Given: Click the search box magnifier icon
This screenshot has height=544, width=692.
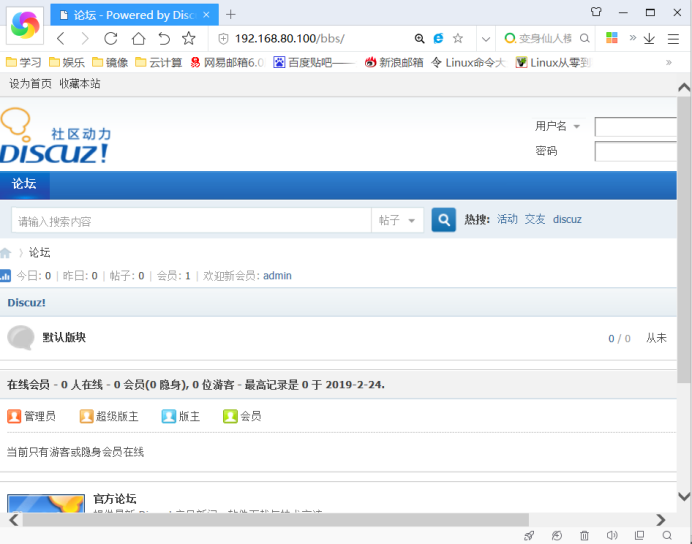Looking at the screenshot, I should pyautogui.click(x=584, y=38).
